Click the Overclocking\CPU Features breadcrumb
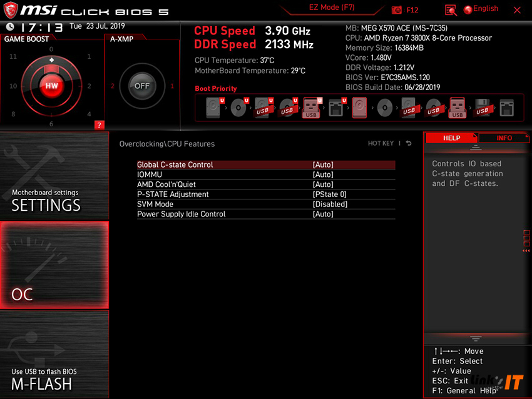Screen dimensions: 532x399 click(167, 144)
